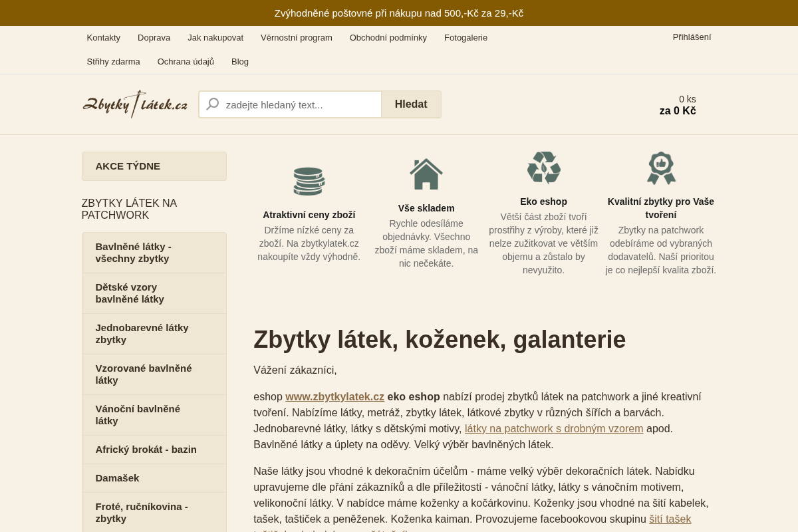
Task: Select Froté, ručníkovina - zbytky category
Action: pos(154,513)
